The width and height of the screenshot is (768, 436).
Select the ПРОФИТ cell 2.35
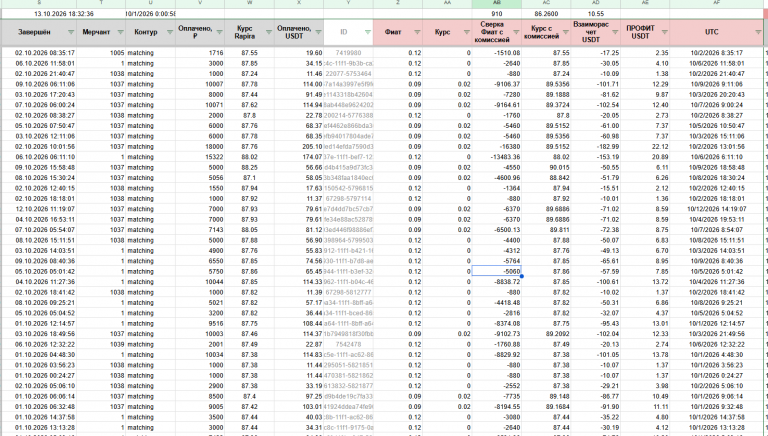tap(645, 53)
